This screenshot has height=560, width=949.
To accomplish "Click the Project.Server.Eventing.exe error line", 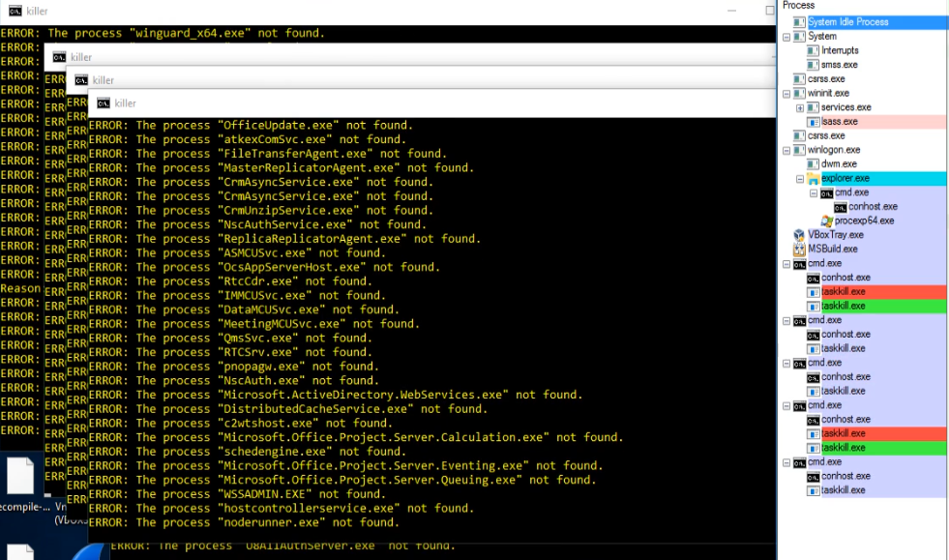I will [345, 465].
